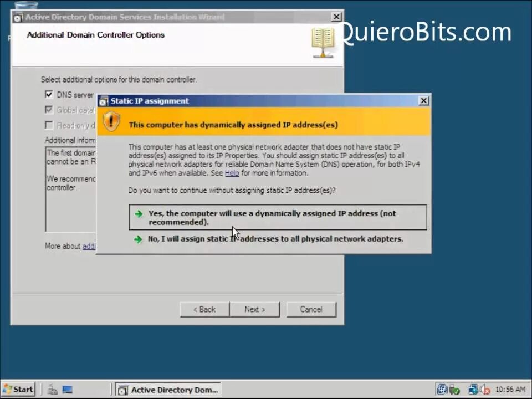Close the Active Directory Installation Wizard window
This screenshot has height=399, width=532.
click(x=336, y=17)
